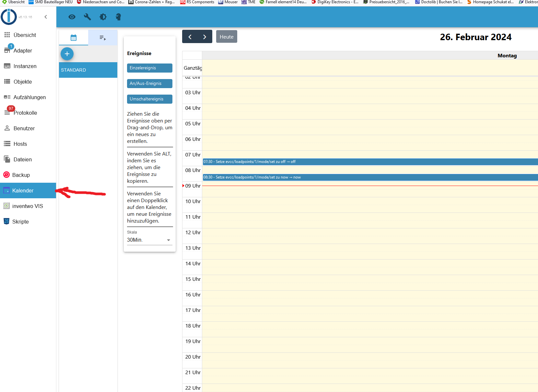Click the Objekte list icon
Image resolution: width=538 pixels, height=392 pixels.
(x=7, y=81)
